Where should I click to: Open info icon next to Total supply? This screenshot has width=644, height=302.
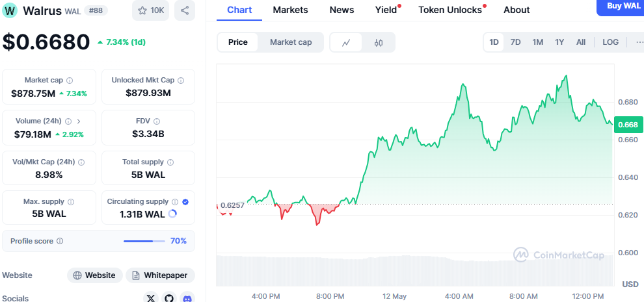coord(170,162)
